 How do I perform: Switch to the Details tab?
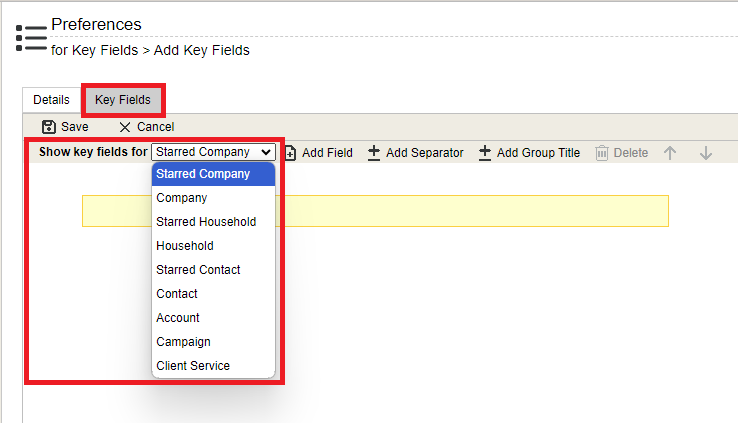pos(51,100)
